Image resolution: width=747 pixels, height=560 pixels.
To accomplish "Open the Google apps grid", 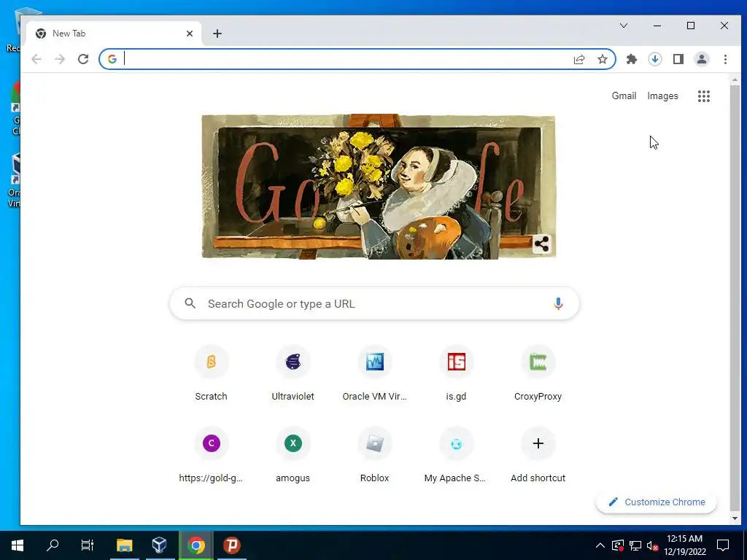I will (x=704, y=96).
